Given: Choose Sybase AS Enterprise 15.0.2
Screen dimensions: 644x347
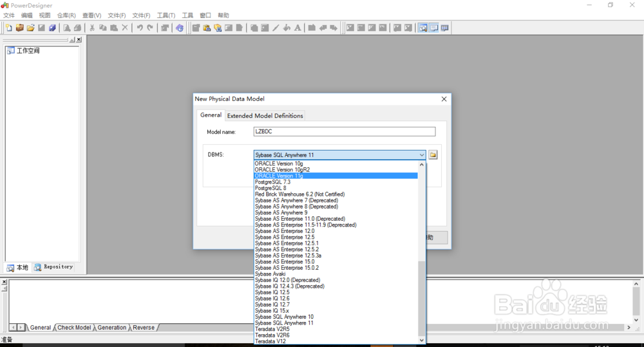Looking at the screenshot, I should point(336,268).
